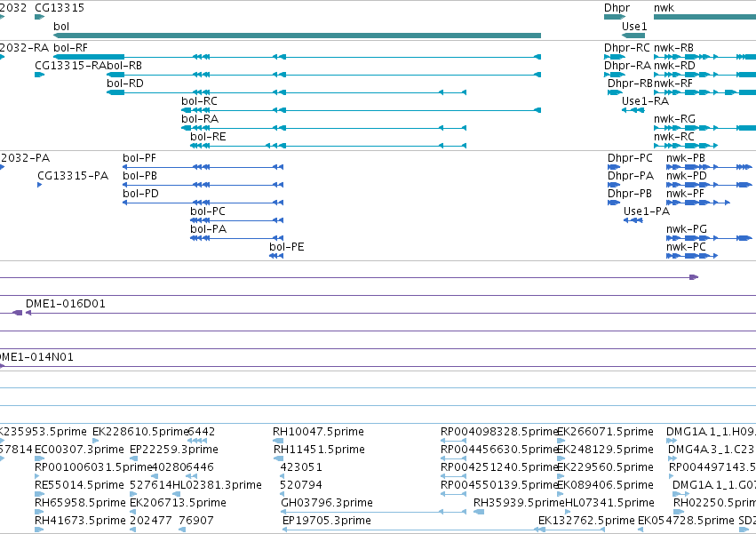
Task: Select the nwk gene label
Action: 664,8
